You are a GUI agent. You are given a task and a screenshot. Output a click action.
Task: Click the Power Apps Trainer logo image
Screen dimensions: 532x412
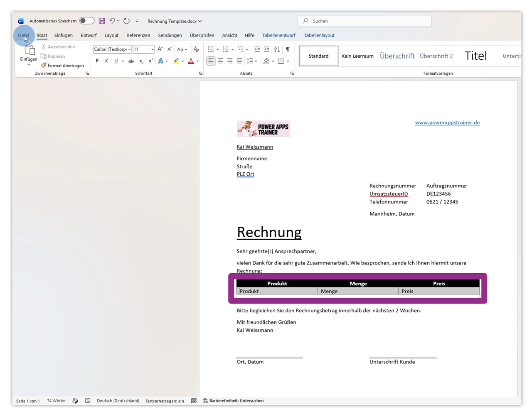264,129
